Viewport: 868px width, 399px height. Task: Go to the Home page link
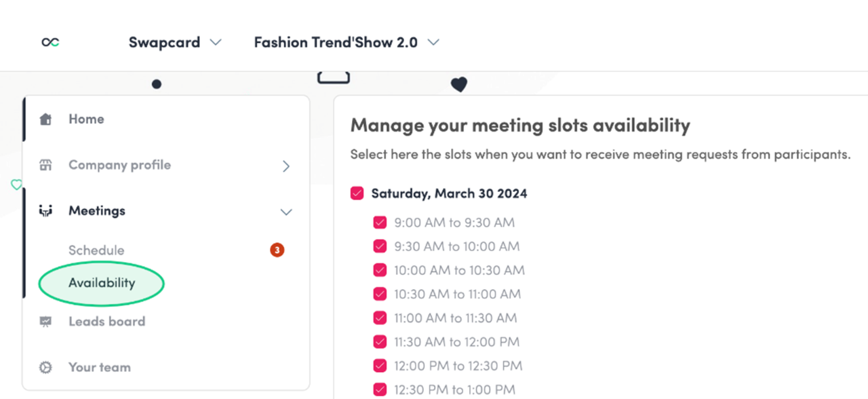(x=86, y=119)
